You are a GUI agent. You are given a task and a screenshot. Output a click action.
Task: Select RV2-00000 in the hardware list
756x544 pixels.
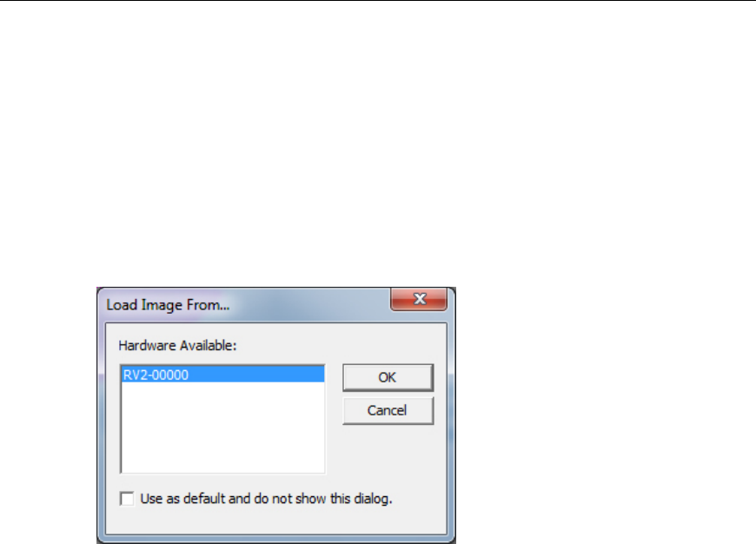click(222, 375)
